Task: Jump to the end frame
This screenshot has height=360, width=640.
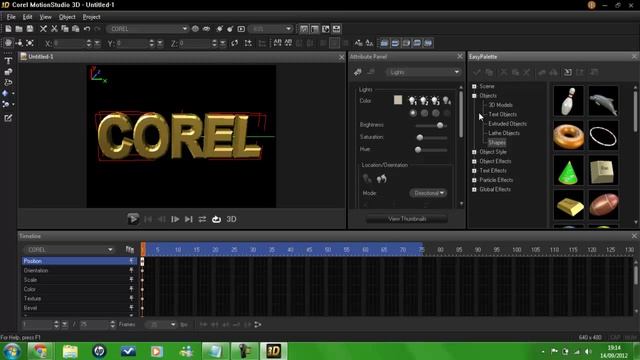Action: click(189, 219)
